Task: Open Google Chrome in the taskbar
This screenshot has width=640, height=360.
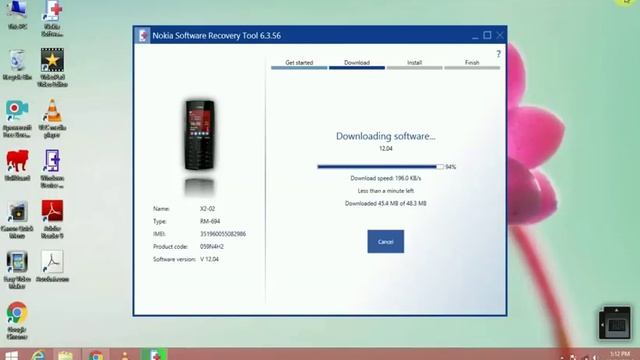Action: pos(96,355)
